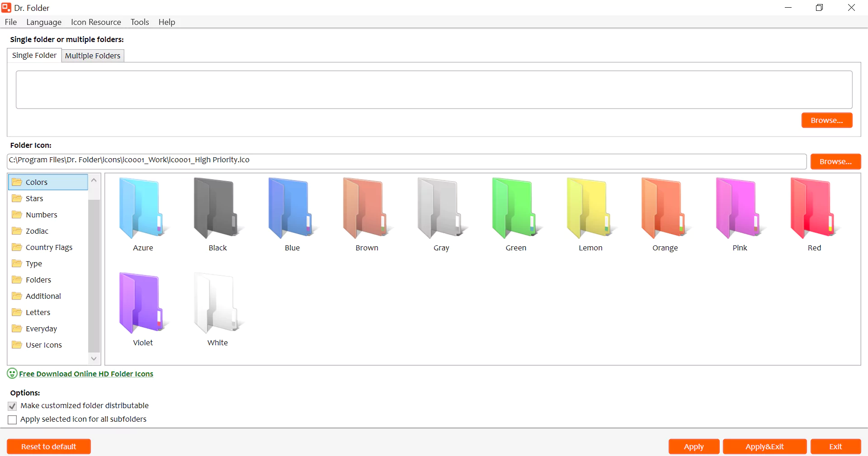Select the White folder icon
This screenshot has width=868, height=456.
pos(217,303)
